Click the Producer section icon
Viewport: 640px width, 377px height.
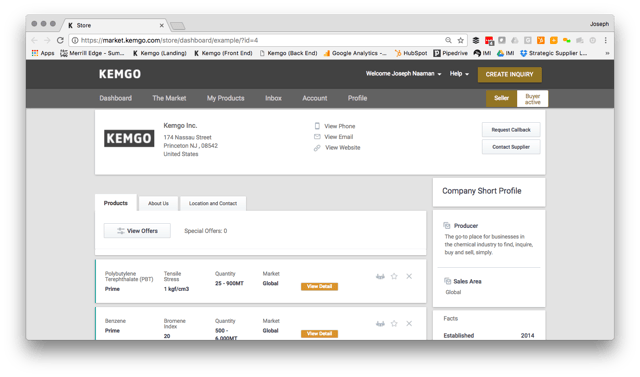[x=447, y=225]
